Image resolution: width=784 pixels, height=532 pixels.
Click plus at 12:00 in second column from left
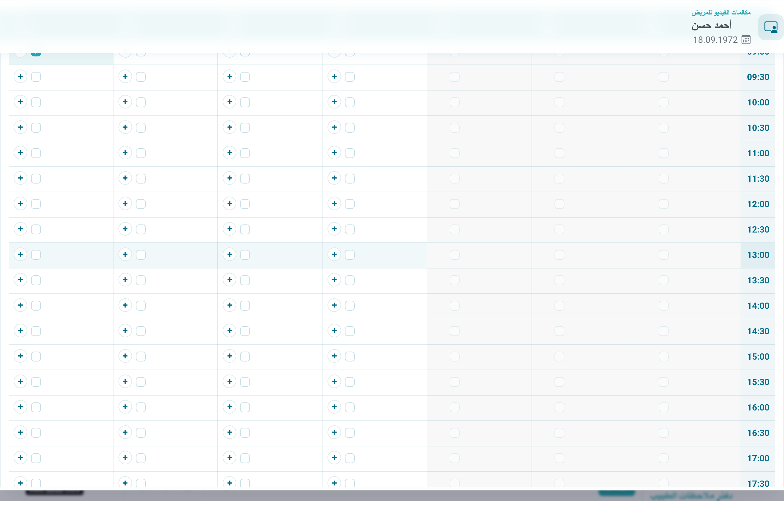coord(125,204)
